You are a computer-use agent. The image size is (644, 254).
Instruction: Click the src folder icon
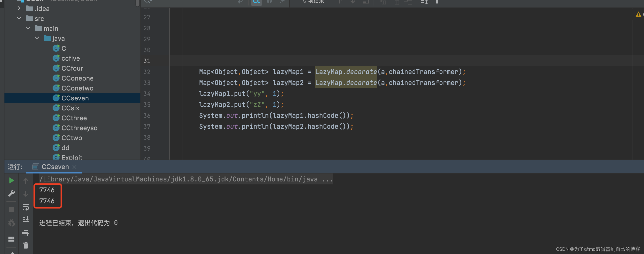(x=29, y=18)
